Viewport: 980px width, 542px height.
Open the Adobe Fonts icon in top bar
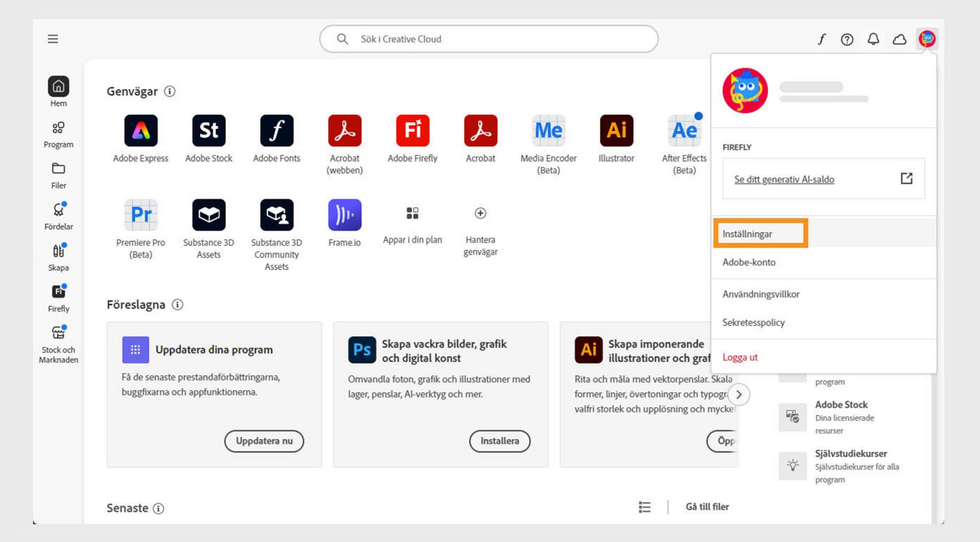[821, 39]
